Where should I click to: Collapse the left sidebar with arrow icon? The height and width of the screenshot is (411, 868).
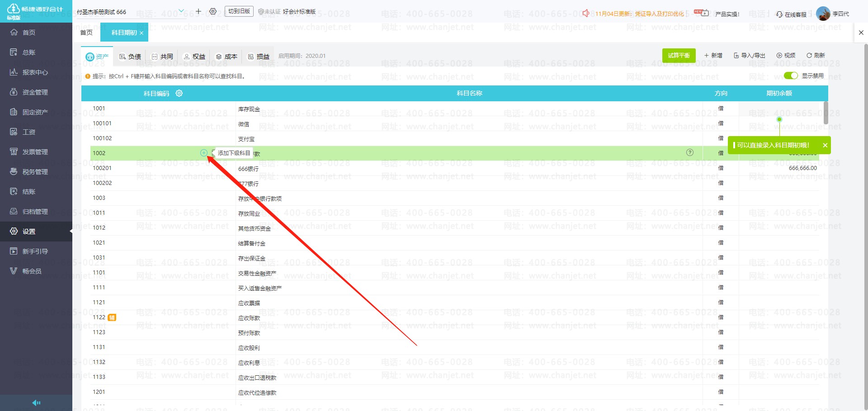[36, 403]
